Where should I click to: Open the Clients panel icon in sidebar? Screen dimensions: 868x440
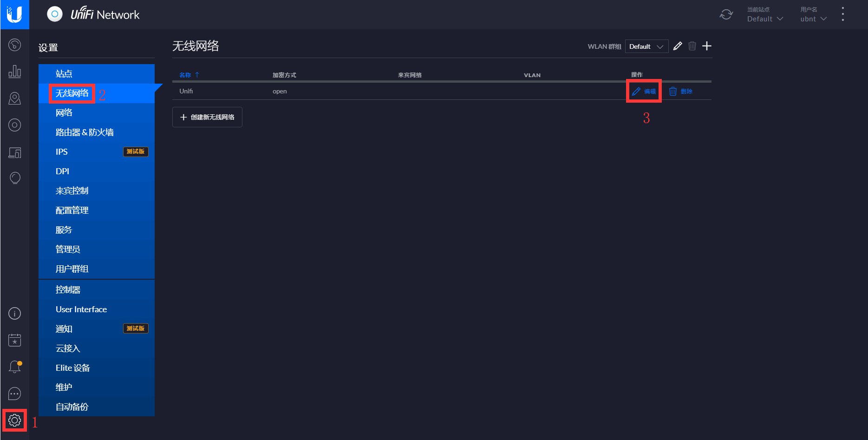(14, 152)
